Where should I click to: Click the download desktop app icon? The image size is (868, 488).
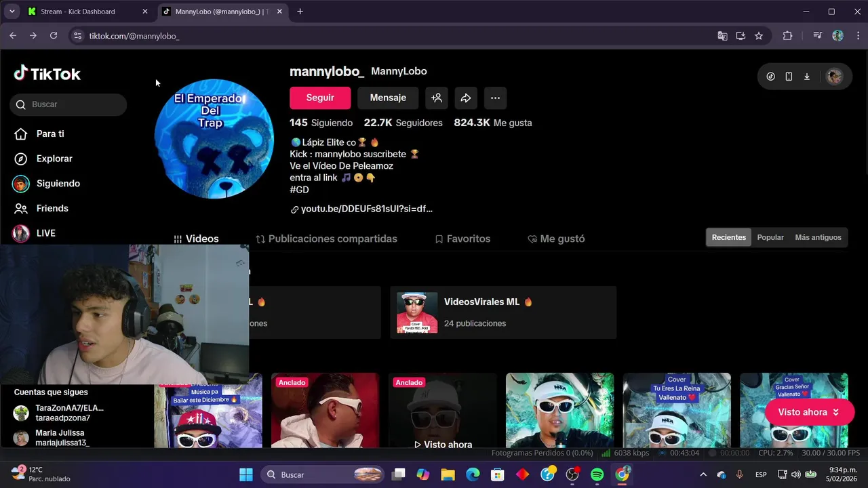pos(807,77)
